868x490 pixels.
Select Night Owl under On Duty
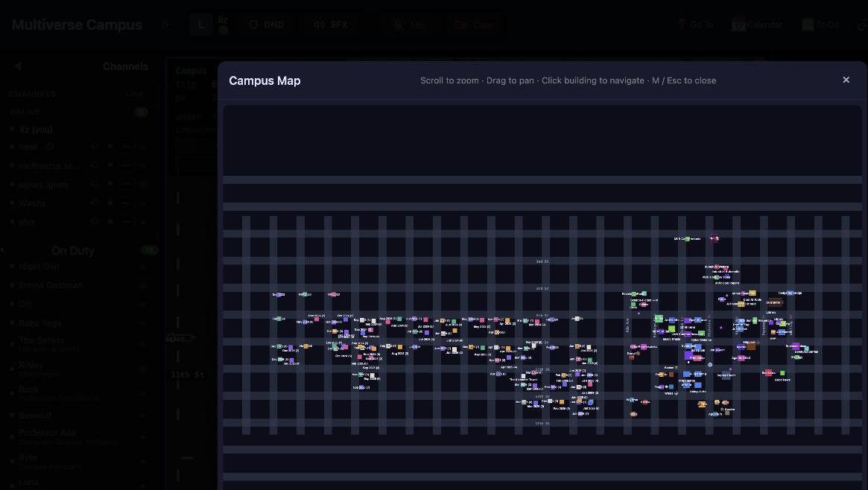38,266
